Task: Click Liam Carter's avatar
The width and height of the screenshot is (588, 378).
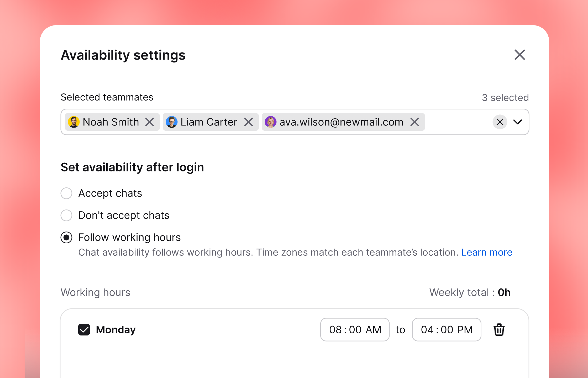Action: (172, 122)
